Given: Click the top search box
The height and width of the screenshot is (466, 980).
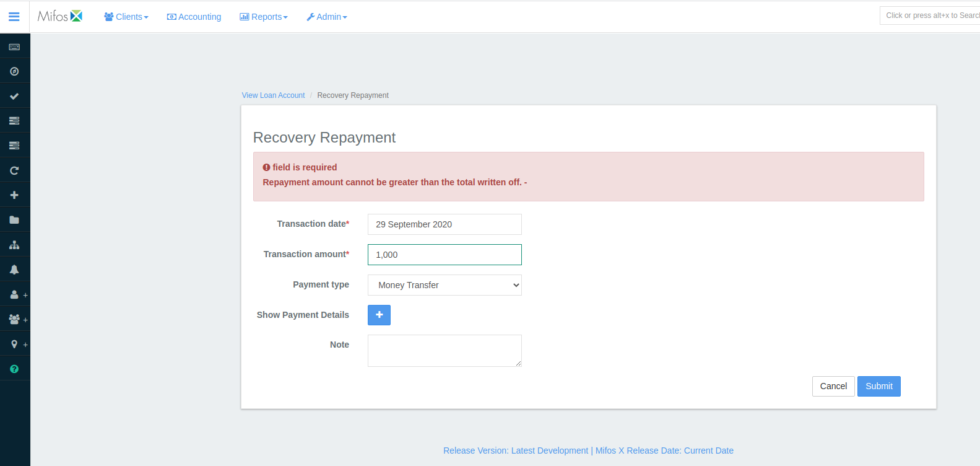Looking at the screenshot, I should tap(930, 15).
